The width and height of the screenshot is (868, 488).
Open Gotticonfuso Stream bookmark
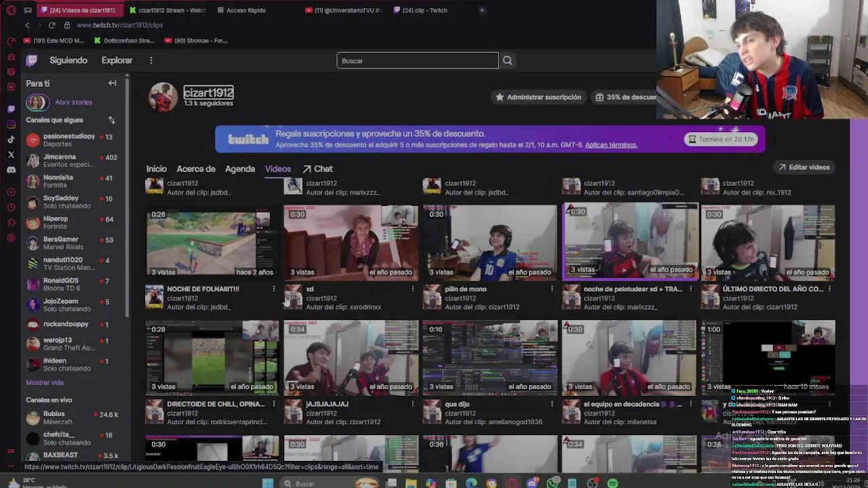click(124, 41)
